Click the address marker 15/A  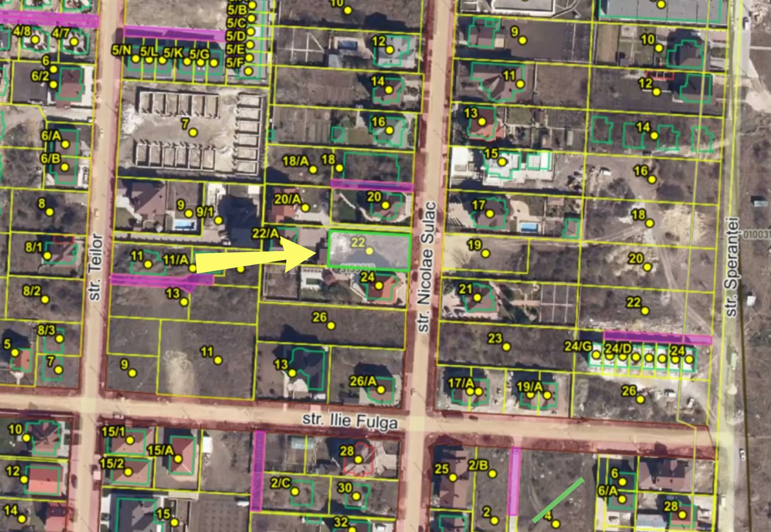178,459
